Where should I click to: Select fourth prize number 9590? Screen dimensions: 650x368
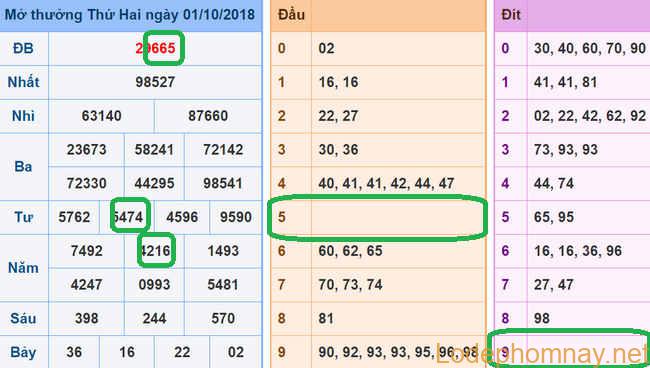tap(236, 217)
